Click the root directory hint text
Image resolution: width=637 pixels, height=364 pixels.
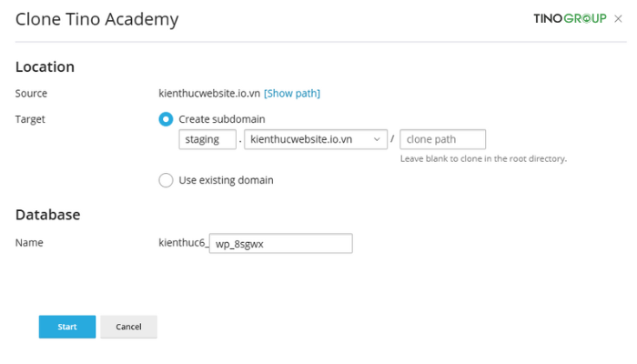[x=483, y=158]
